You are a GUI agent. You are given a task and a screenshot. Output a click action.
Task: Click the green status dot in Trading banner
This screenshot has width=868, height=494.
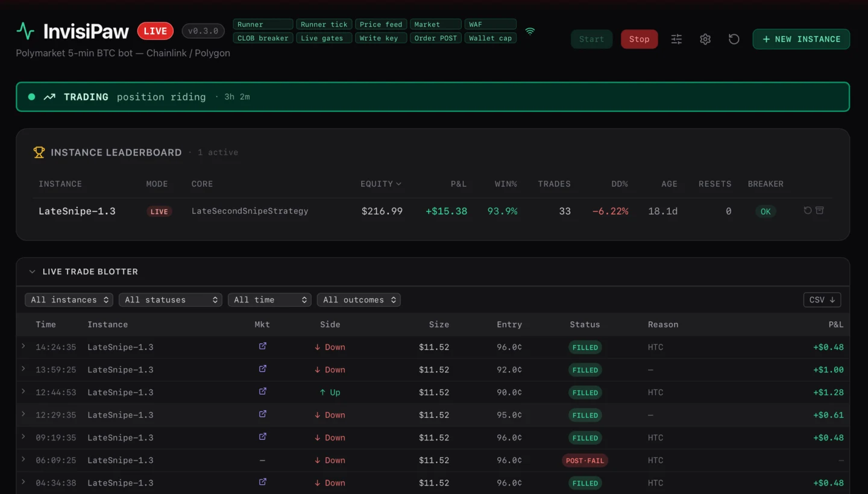[x=31, y=96]
